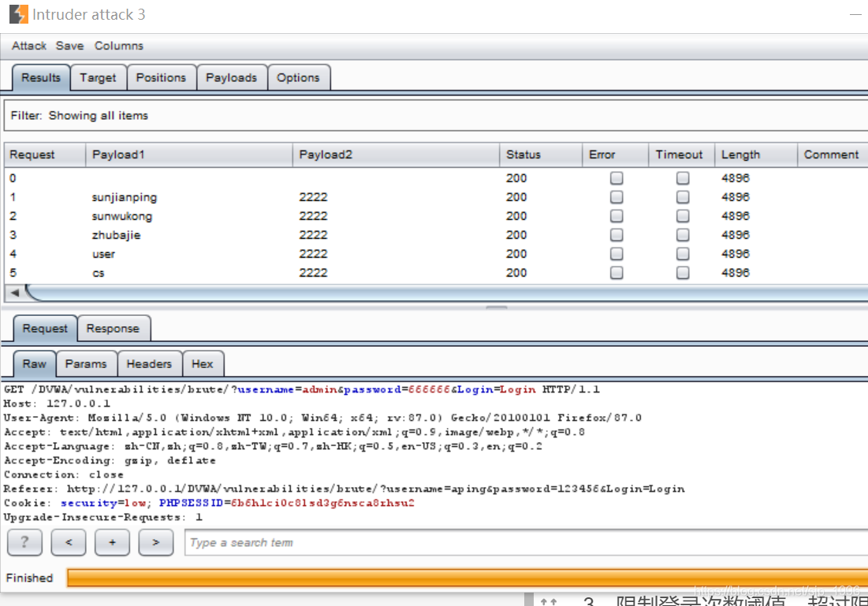Select the sunwukong payload row
868x606 pixels.
tap(436, 216)
